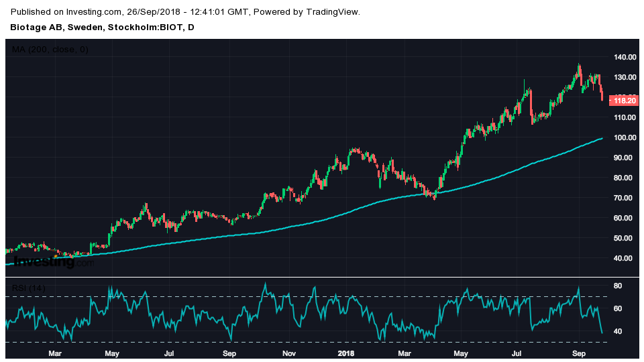Image resolution: width=644 pixels, height=362 pixels.
Task: Click the RSI 80 level label
Action: [618, 286]
